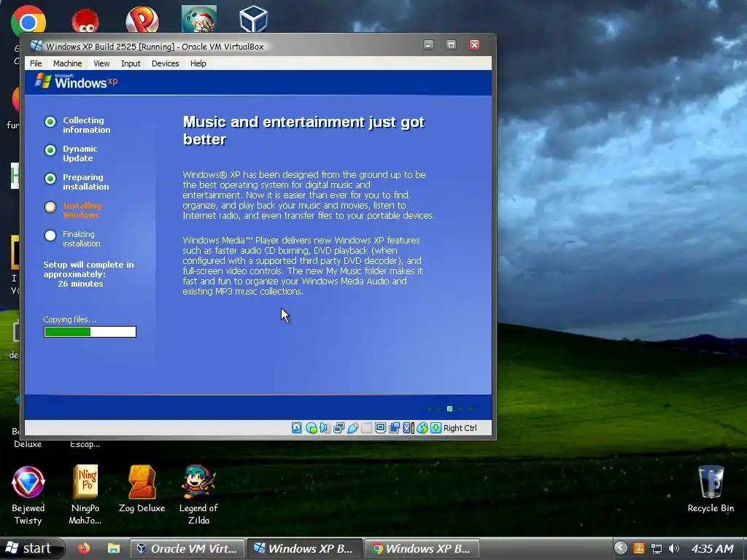Click the network connection tray icon
The width and height of the screenshot is (747, 560).
(x=657, y=548)
